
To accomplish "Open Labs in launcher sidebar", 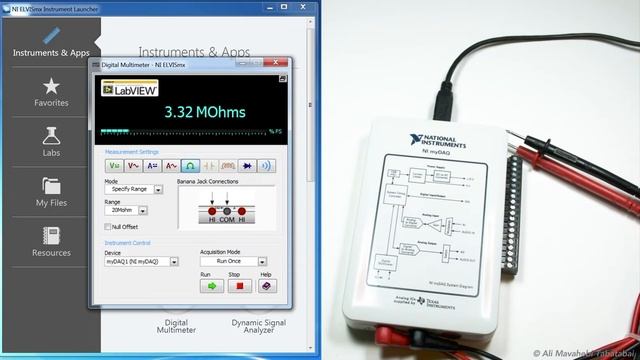I will [x=51, y=142].
